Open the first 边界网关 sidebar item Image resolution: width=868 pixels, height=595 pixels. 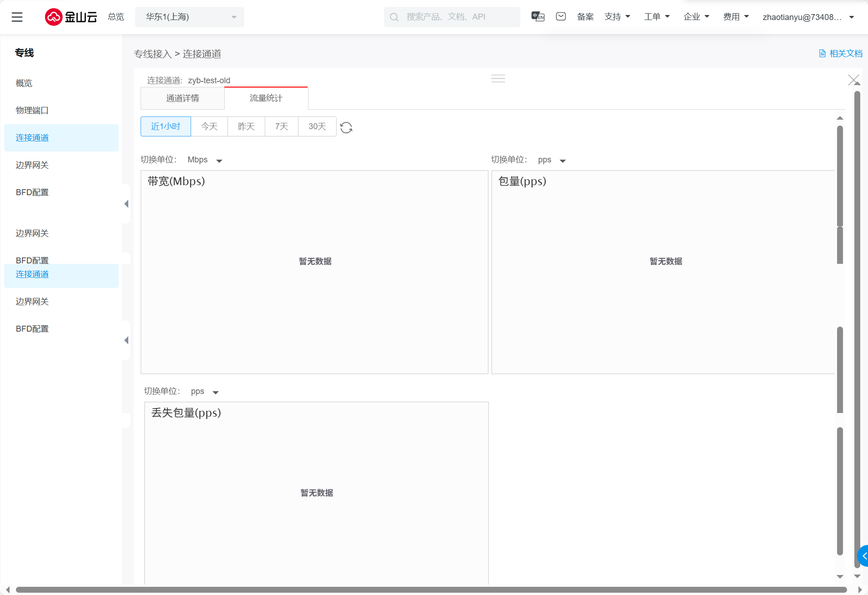point(61,165)
